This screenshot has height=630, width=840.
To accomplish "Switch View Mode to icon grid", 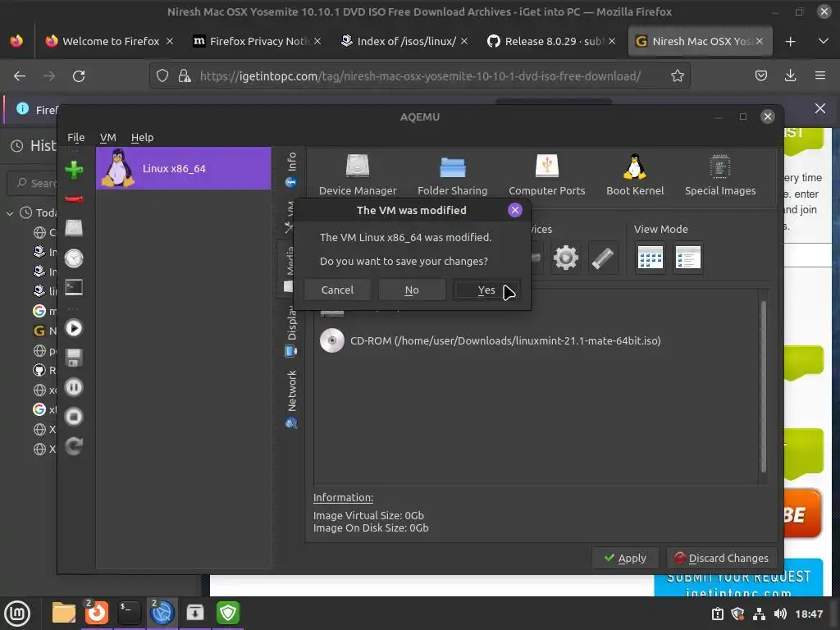I will (x=650, y=258).
